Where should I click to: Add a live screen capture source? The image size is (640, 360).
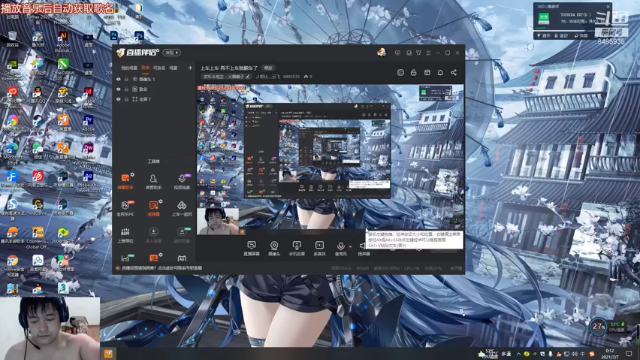(x=251, y=248)
